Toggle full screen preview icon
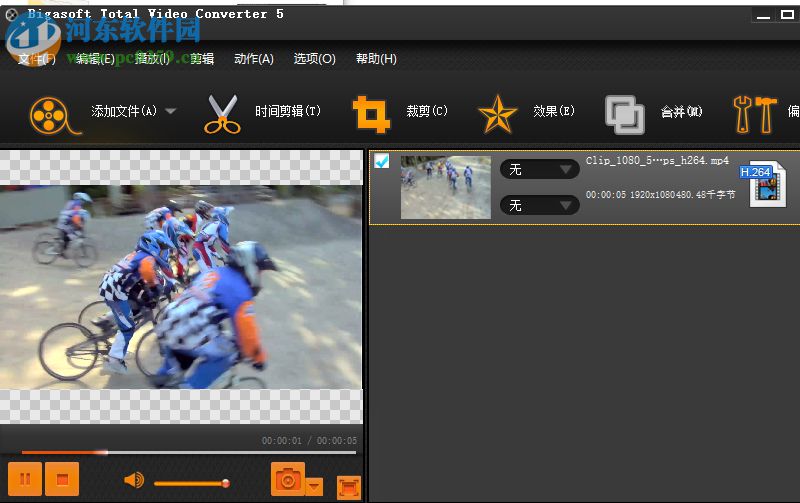 click(348, 487)
